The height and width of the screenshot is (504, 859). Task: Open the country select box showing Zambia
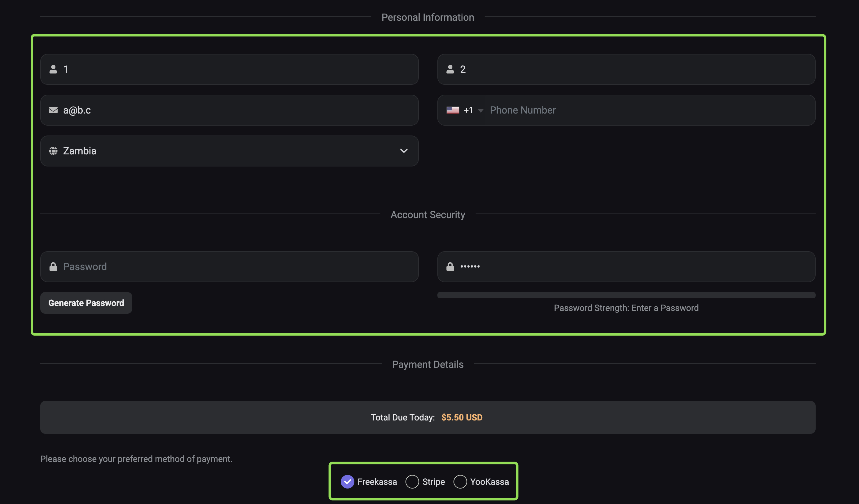pos(230,151)
